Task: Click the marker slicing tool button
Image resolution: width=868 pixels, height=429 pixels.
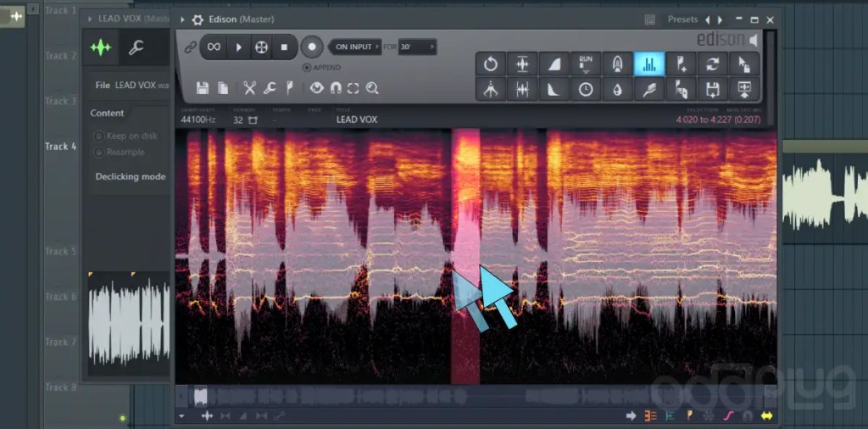Action: coord(682,89)
